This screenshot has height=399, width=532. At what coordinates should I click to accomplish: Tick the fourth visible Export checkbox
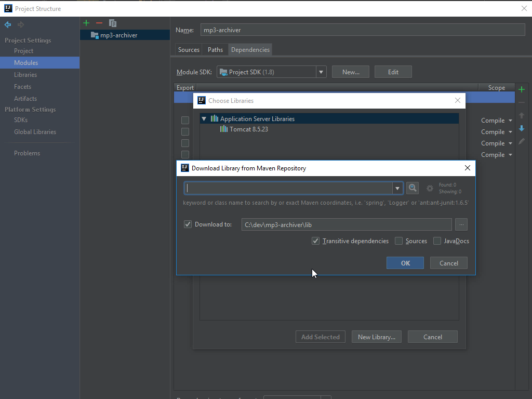(185, 155)
